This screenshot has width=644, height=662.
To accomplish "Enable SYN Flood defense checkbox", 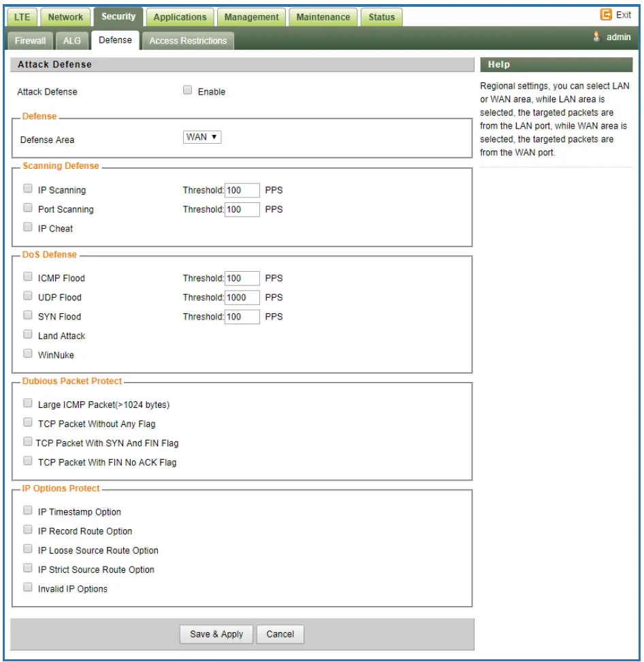I will pos(28,315).
